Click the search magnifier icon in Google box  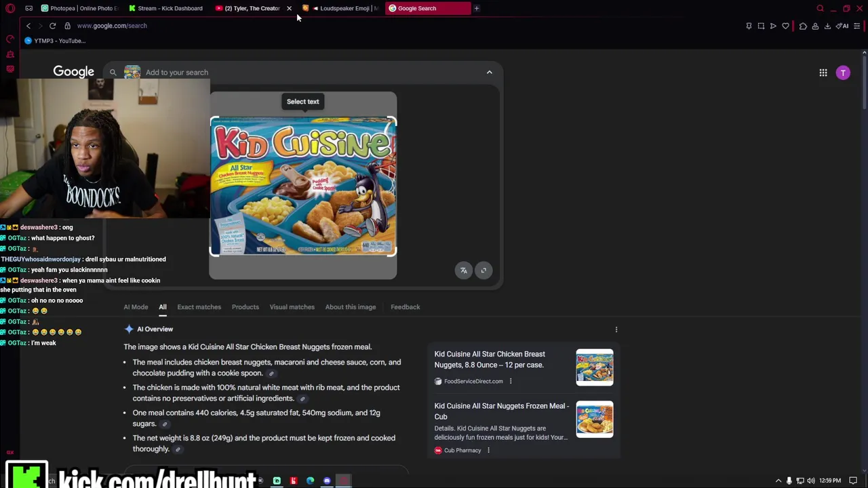113,73
